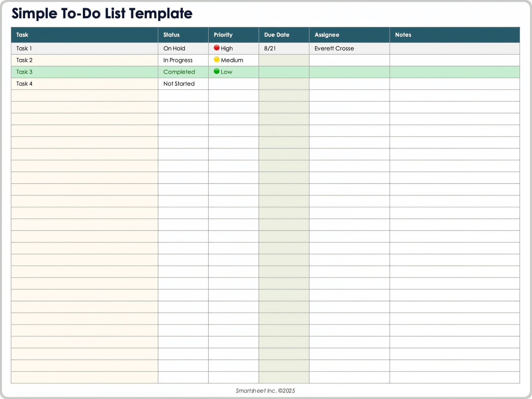Click the Smartsheet Inc. ©2025 footer text
The image size is (532, 399).
(x=265, y=391)
